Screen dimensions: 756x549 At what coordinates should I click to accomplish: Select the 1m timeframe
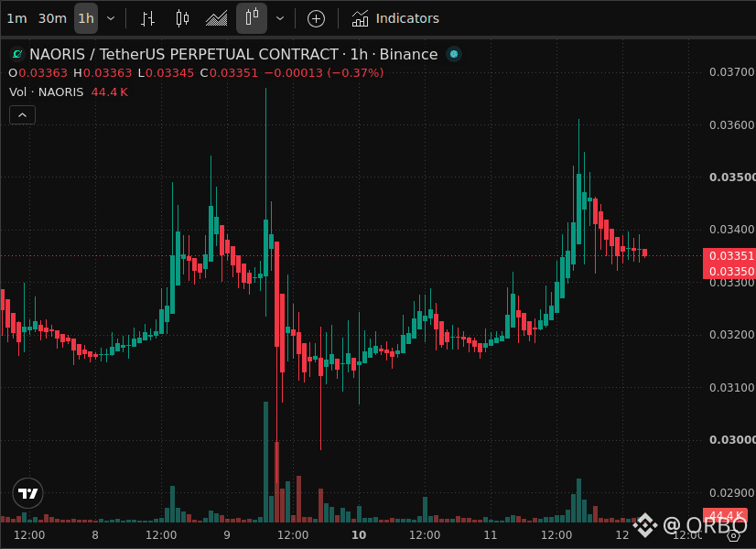(16, 19)
